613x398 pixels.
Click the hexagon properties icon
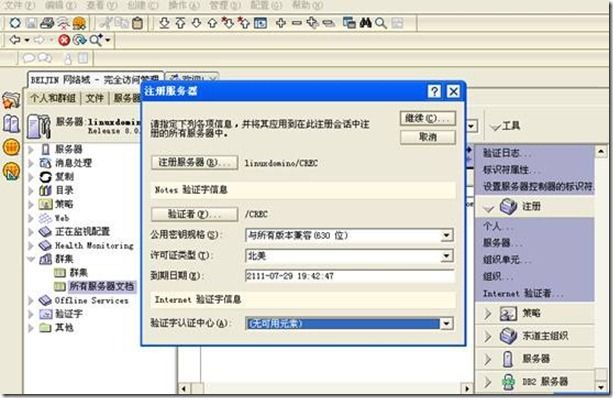[15, 23]
